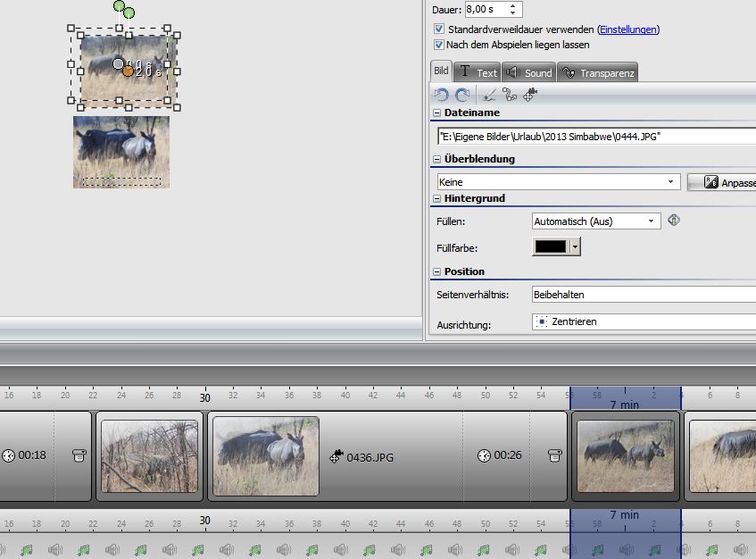
Task: Click the green icon beside Füllen dropdown
Action: [x=674, y=221]
